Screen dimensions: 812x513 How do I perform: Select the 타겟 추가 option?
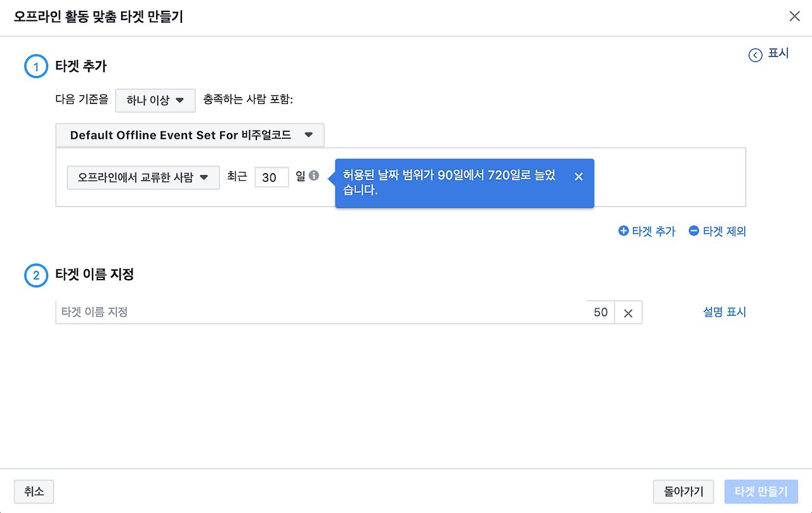[653, 231]
